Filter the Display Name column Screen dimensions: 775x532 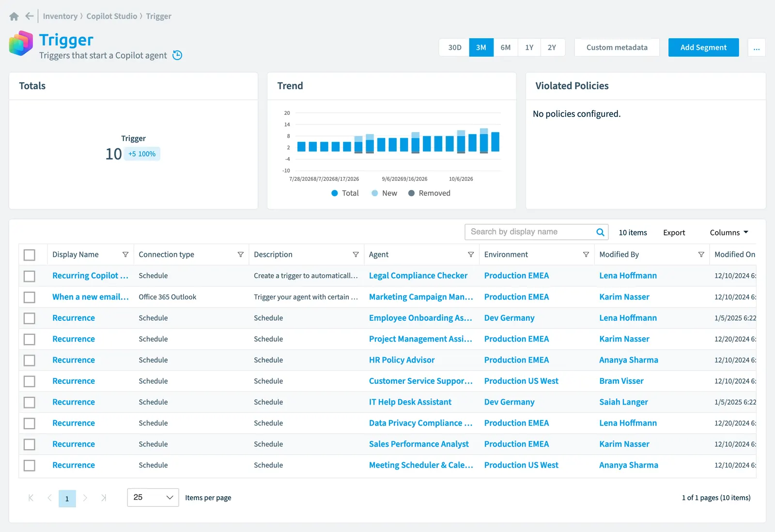(125, 254)
